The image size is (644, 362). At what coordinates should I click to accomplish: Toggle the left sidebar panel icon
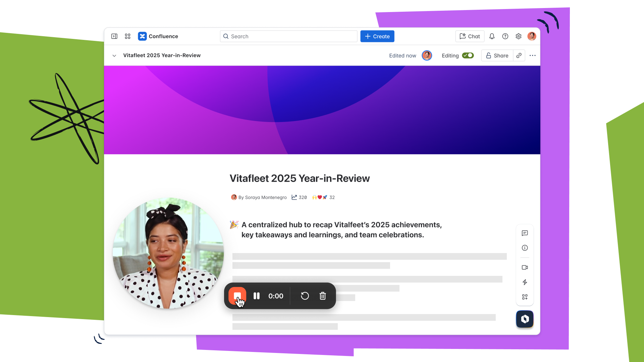click(114, 36)
